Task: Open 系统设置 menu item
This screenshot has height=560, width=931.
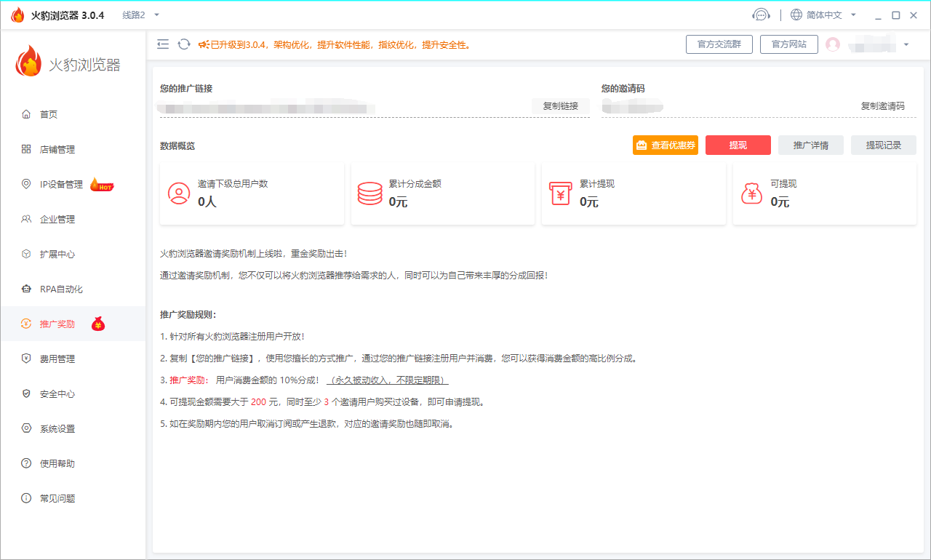Action: coord(73,428)
